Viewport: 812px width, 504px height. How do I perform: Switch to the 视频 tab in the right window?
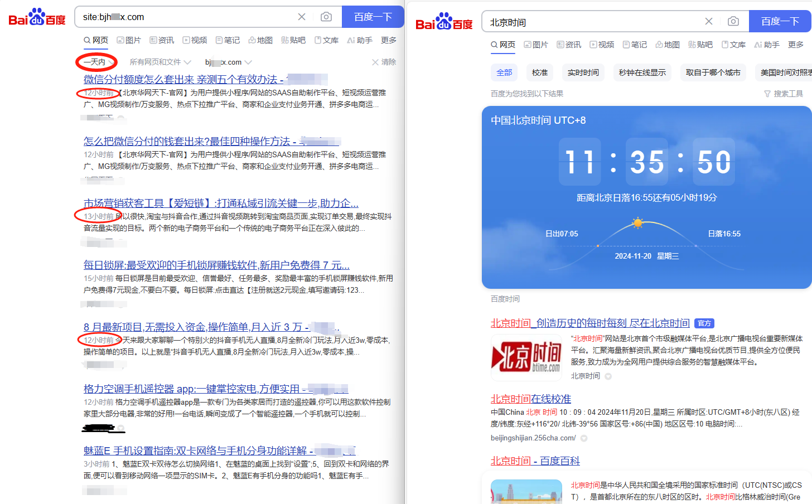click(x=602, y=45)
